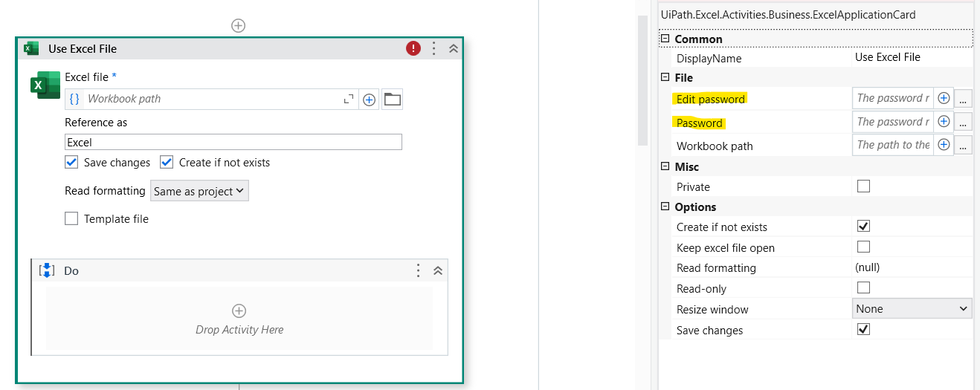Select the Keep excel file open label
This screenshot has height=390, width=980.
point(726,248)
